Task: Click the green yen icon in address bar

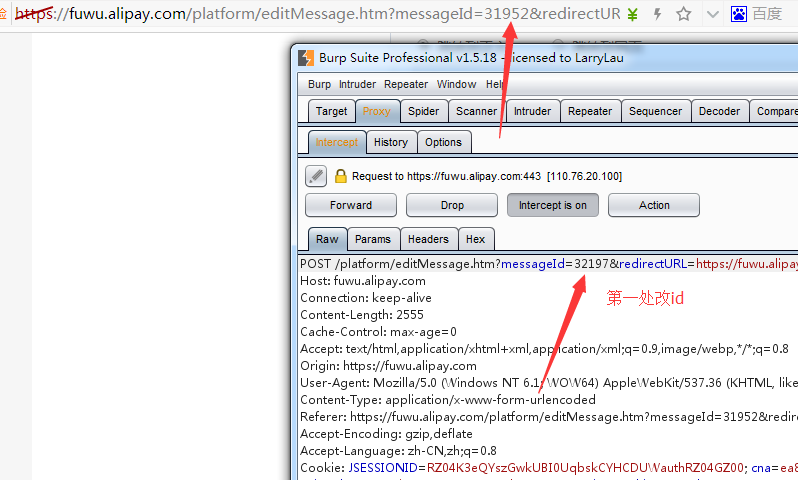Action: click(x=632, y=14)
